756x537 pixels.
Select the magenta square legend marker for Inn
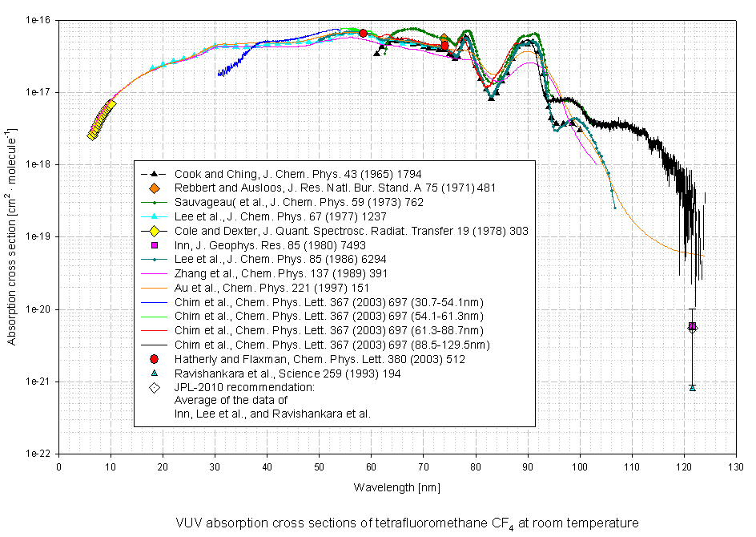[x=154, y=244]
